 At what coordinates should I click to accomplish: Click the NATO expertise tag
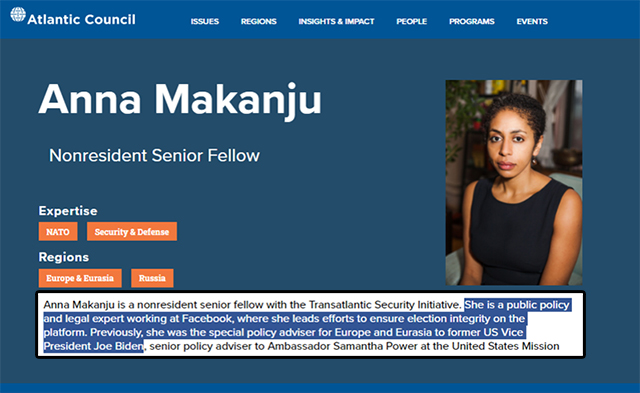coord(58,231)
